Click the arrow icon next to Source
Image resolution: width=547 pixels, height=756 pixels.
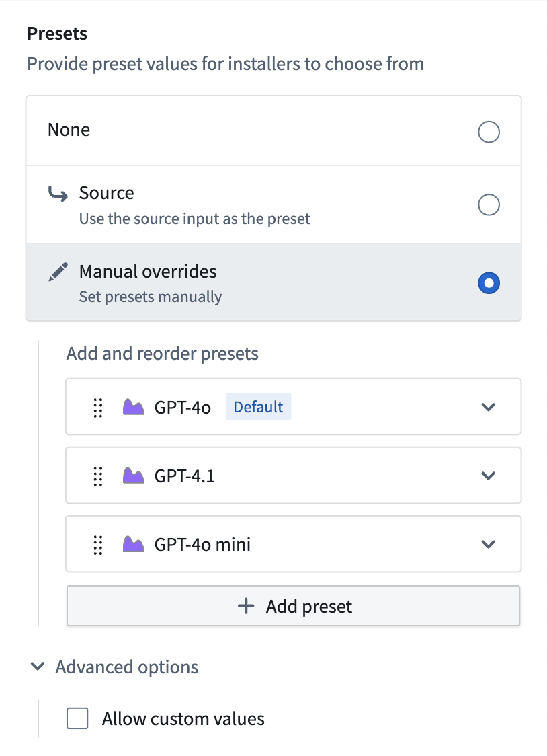58,193
